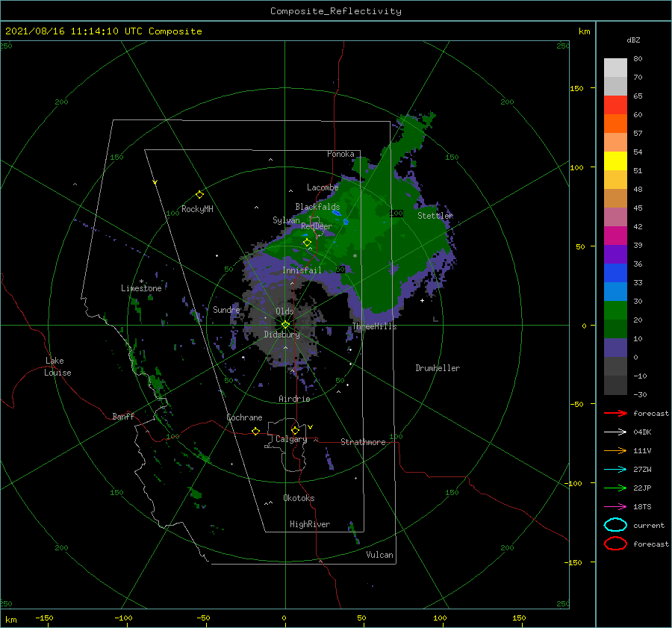
Task: Select the Drumheller label
Action: [x=438, y=368]
